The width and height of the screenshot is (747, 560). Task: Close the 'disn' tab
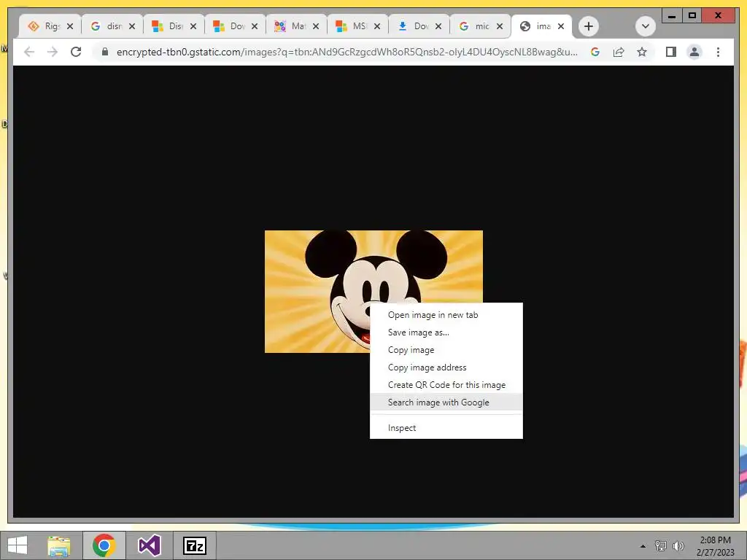tap(132, 26)
